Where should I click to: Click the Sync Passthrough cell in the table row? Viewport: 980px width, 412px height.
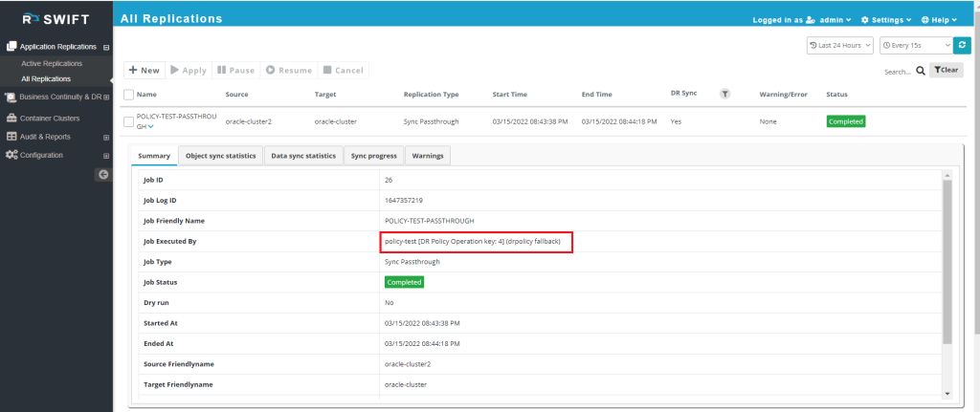coord(432,121)
